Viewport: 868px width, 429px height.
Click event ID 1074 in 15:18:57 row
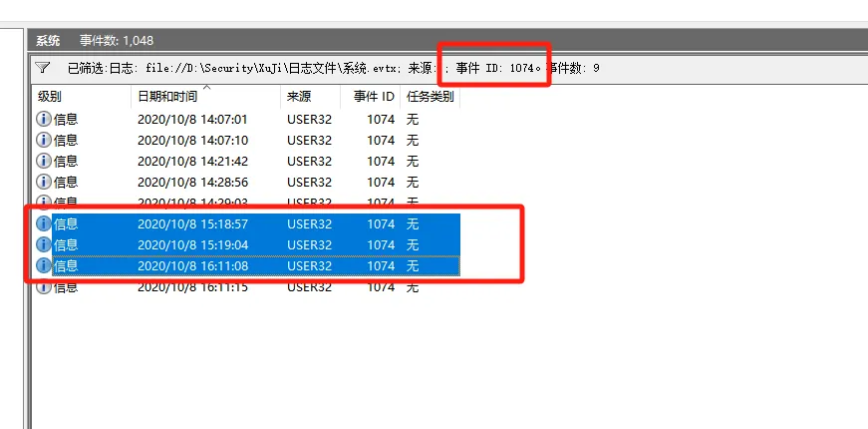(x=381, y=224)
